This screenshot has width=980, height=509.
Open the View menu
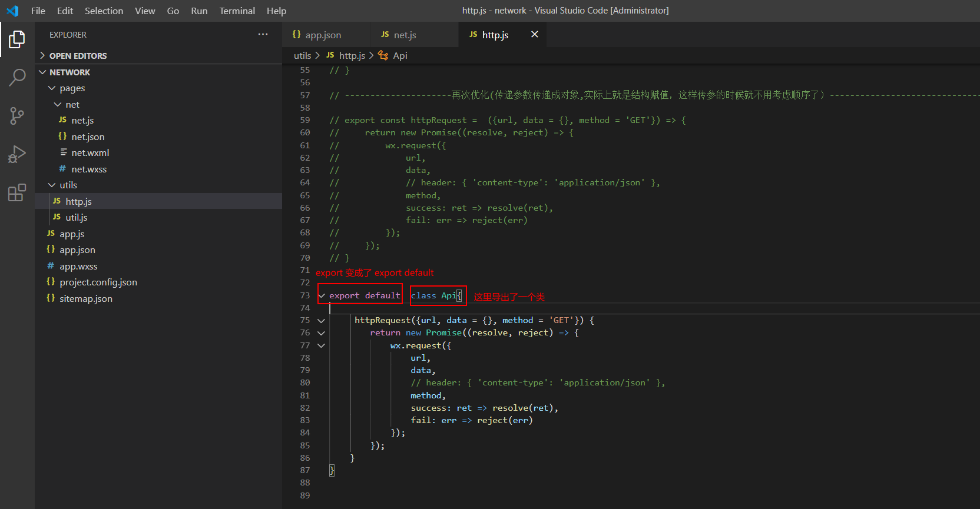pyautogui.click(x=145, y=11)
